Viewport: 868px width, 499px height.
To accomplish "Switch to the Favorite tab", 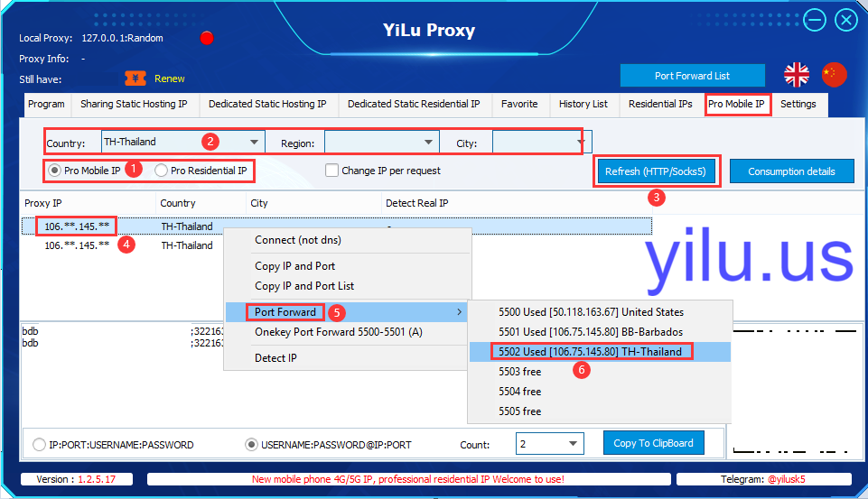I will pos(519,104).
